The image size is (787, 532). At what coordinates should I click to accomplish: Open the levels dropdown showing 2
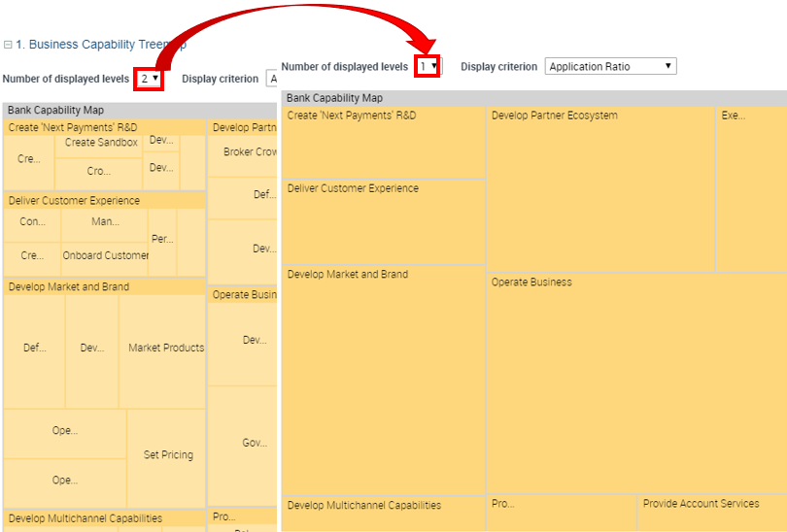tap(149, 79)
